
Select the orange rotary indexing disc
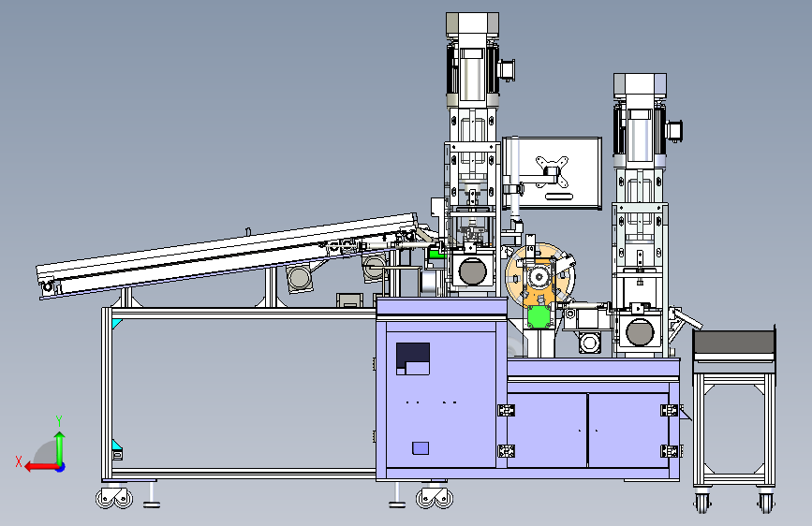[540, 277]
